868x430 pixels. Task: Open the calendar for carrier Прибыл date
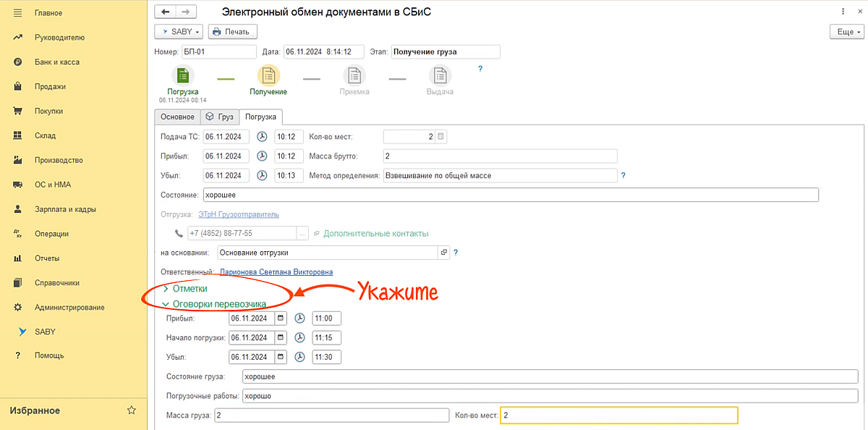point(281,319)
